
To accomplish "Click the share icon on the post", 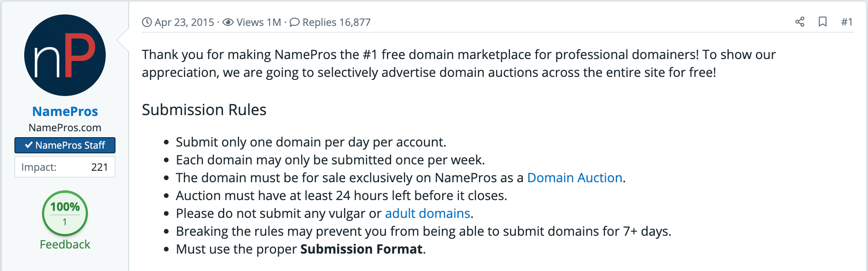I will coord(800,22).
